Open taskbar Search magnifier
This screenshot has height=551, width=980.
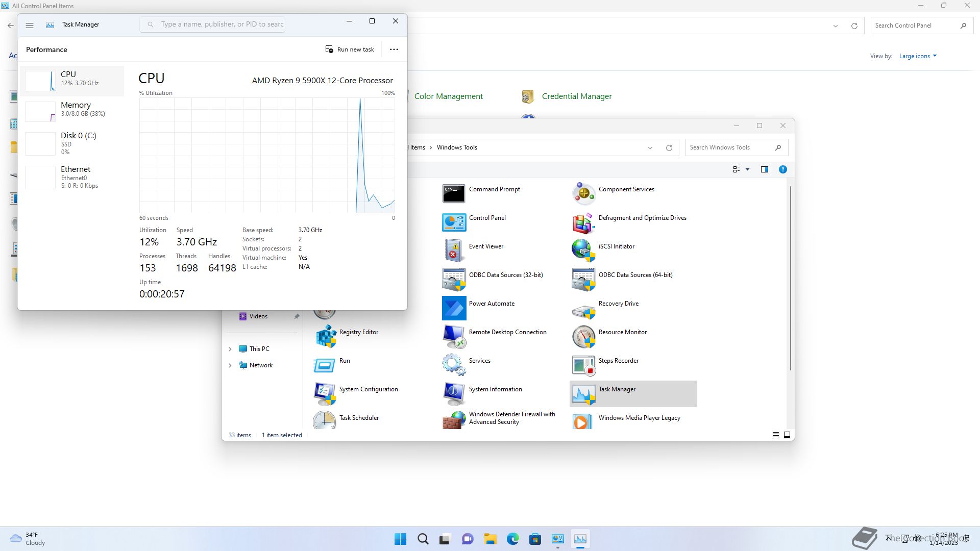pos(423,539)
